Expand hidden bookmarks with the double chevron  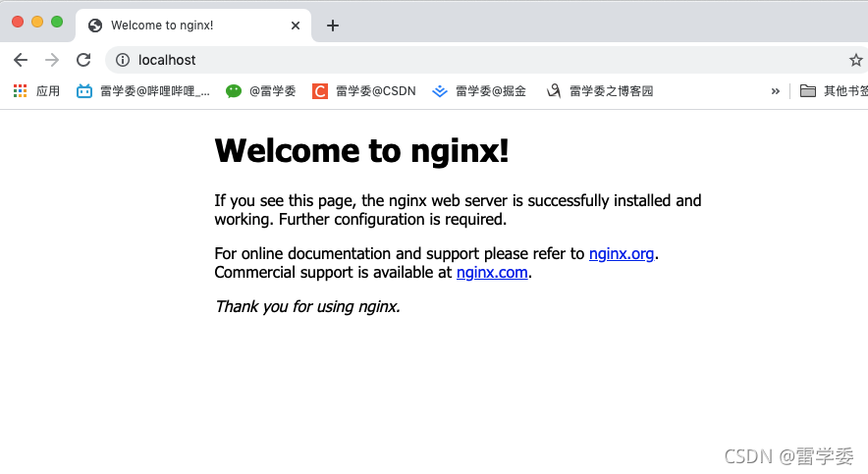(775, 91)
